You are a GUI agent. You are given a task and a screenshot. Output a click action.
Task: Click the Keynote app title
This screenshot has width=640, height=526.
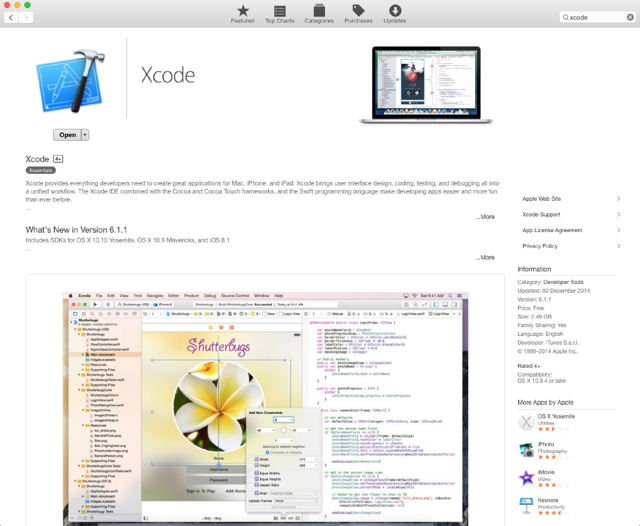click(548, 500)
